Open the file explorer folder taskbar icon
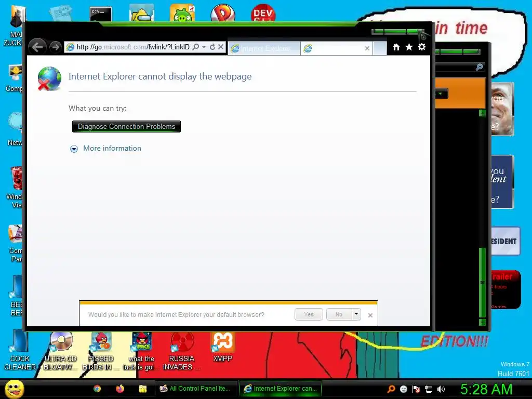 click(x=142, y=389)
